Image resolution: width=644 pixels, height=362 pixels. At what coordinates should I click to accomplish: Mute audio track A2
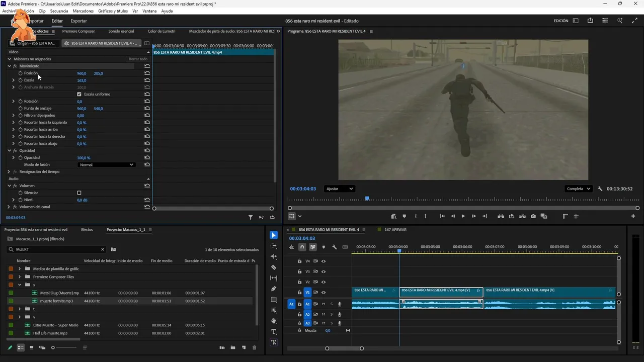pyautogui.click(x=324, y=314)
